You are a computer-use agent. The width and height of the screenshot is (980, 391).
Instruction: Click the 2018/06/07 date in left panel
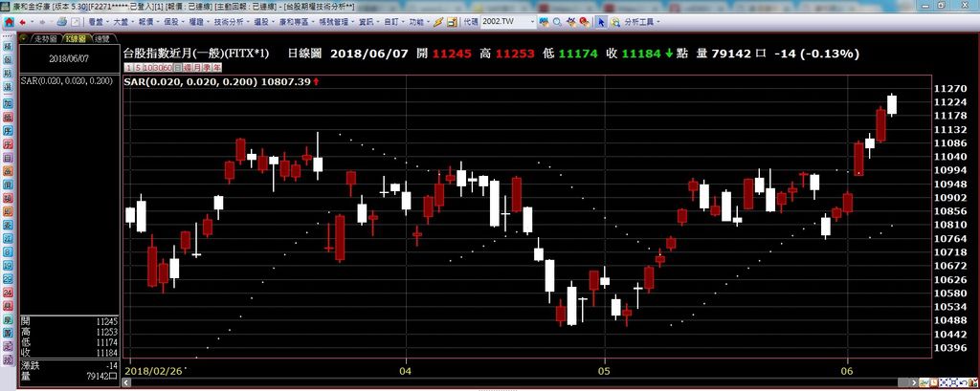pos(69,57)
